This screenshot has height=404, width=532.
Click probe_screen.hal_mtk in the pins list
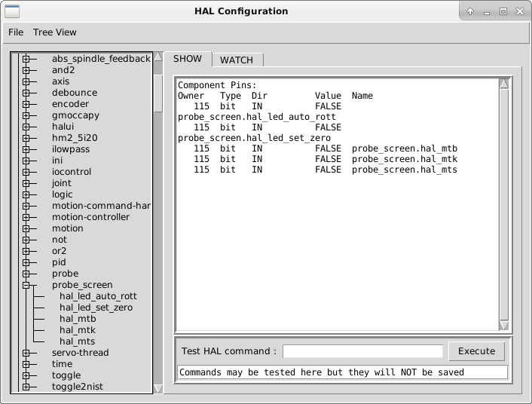405,159
